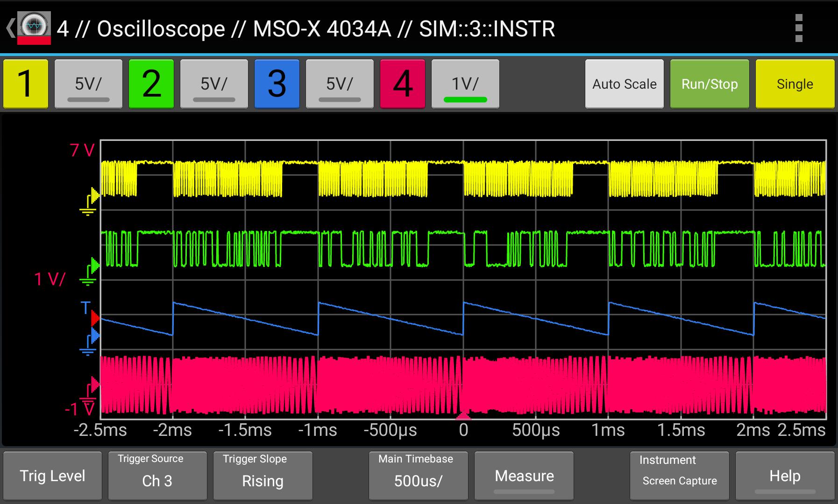Select channel 4 red button
Viewport: 838px width, 504px height.
coord(402,84)
